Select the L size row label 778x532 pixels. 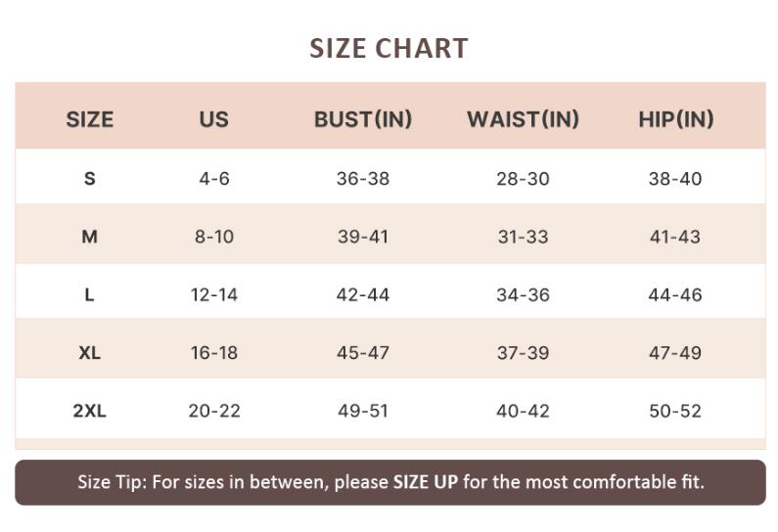(89, 294)
